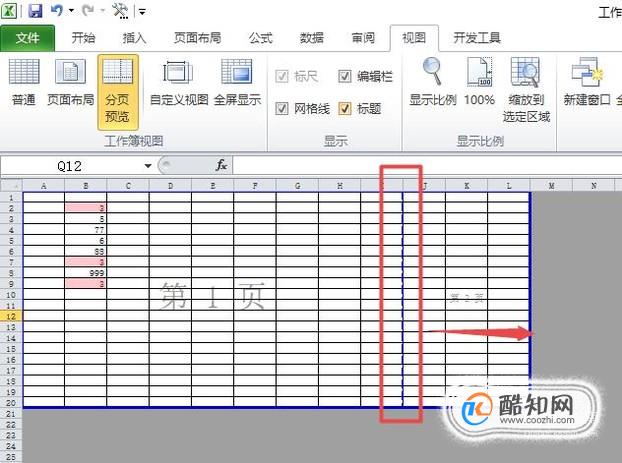Open a 新建窗口 new window

pyautogui.click(x=586, y=83)
